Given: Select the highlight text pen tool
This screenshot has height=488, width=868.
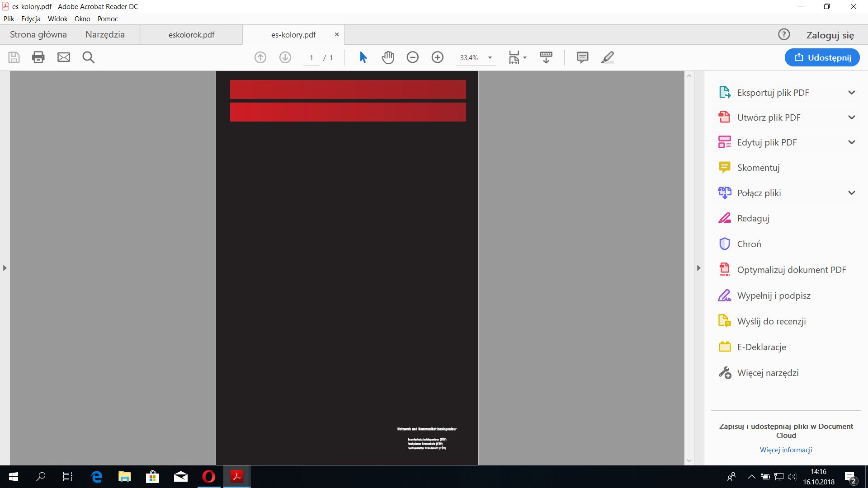Looking at the screenshot, I should pyautogui.click(x=607, y=57).
